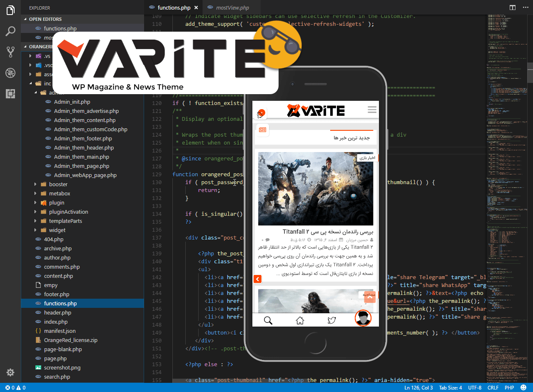This screenshot has height=392, width=533.
Task: Click the Ln 126, Col 3 status item
Action: tap(418, 387)
